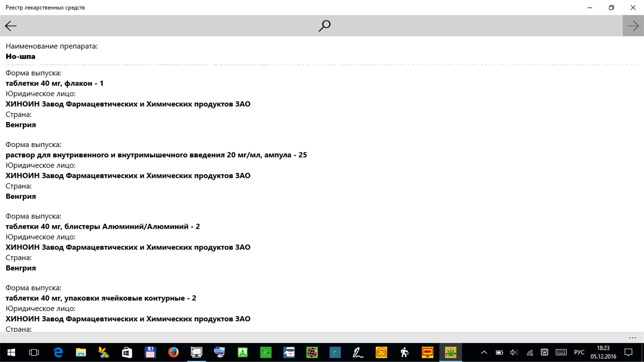Click the label Наименование препарата:
The height and width of the screenshot is (362, 644).
click(x=51, y=46)
